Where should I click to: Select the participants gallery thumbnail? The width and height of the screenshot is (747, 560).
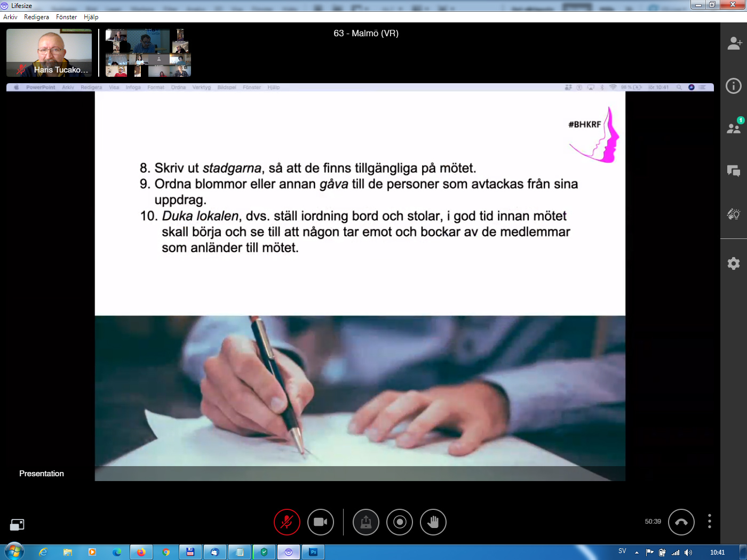pyautogui.click(x=148, y=53)
